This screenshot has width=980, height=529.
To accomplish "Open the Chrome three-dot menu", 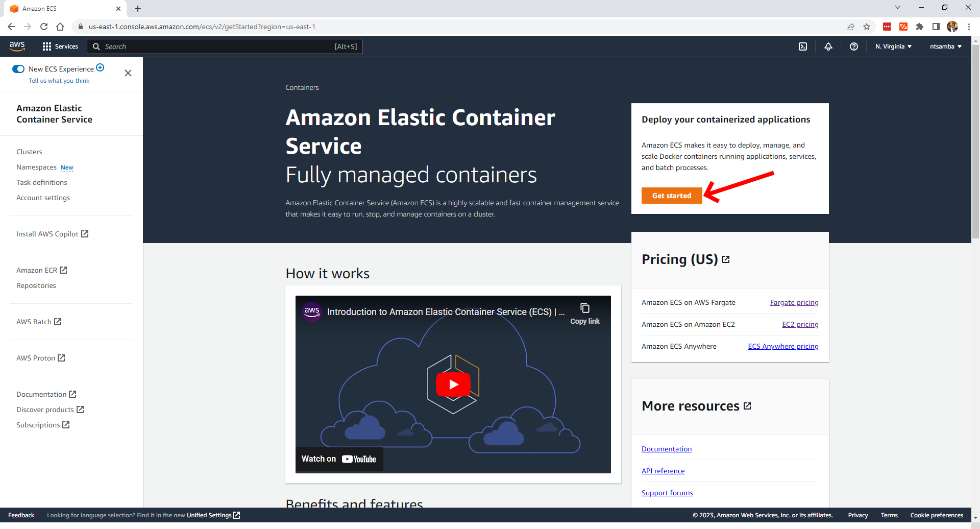I will pyautogui.click(x=969, y=27).
